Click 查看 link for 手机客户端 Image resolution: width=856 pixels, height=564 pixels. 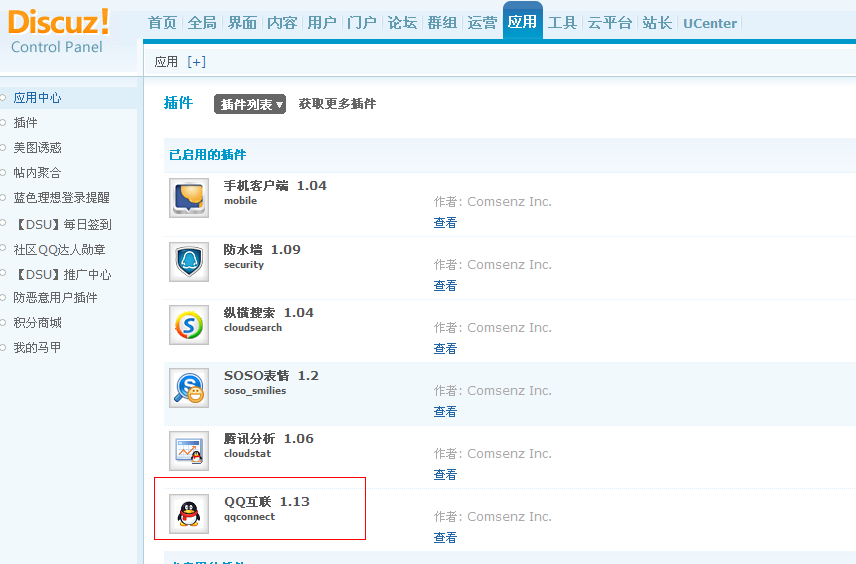(x=445, y=223)
